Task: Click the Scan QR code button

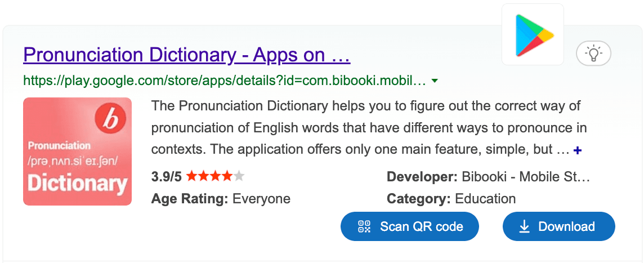Action: pos(409,226)
